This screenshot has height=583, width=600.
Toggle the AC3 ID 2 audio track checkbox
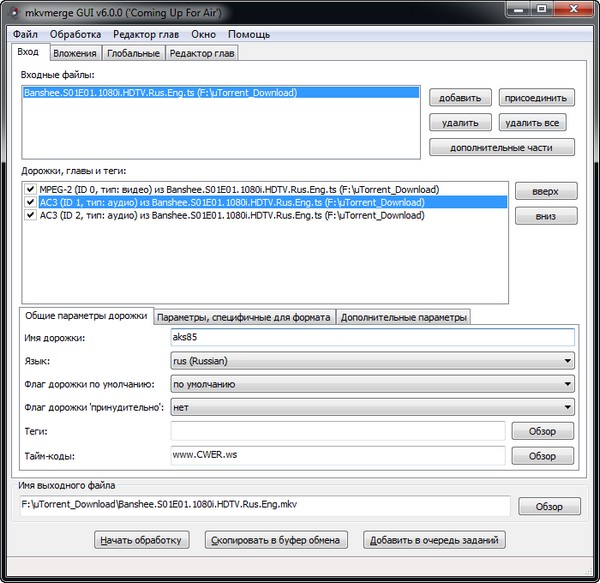pyautogui.click(x=29, y=215)
